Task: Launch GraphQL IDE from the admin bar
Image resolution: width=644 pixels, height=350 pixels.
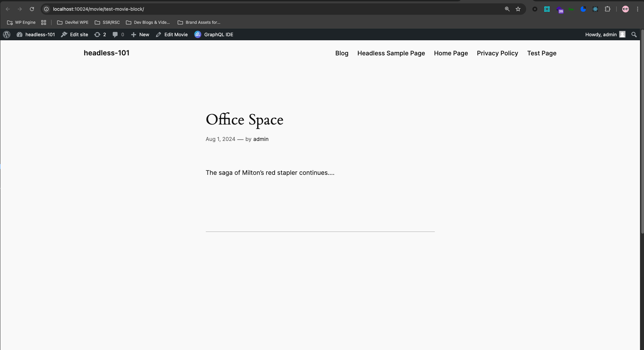Action: (214, 35)
